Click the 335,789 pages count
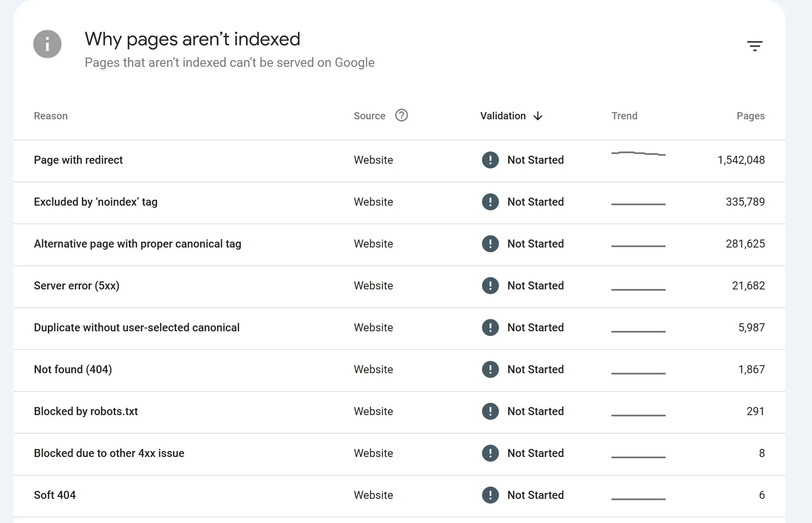Viewport: 812px width, 523px height. click(x=745, y=202)
